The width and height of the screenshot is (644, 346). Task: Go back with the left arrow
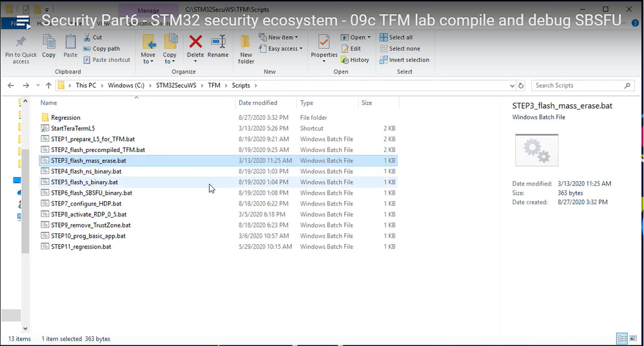coord(11,85)
